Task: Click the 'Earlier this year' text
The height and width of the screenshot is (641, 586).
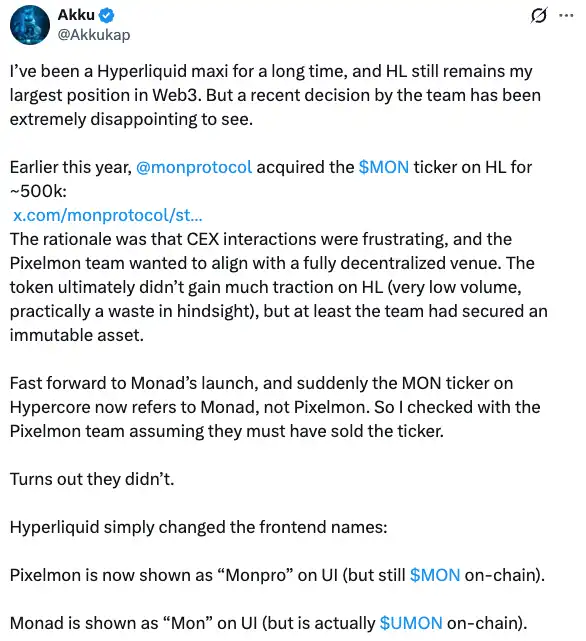Action: (70, 167)
